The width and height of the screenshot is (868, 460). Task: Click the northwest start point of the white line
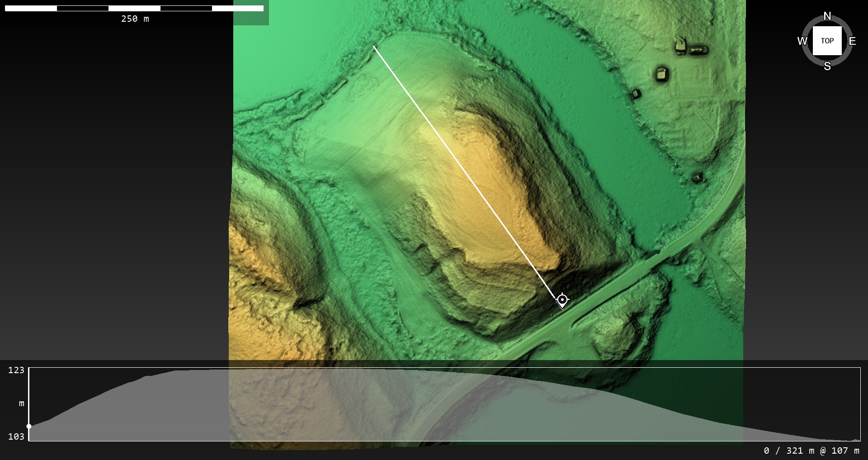373,46
